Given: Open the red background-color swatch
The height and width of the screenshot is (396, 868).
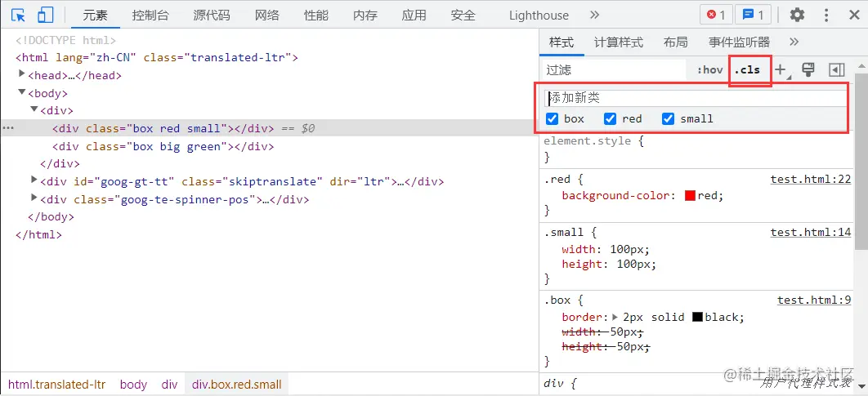Looking at the screenshot, I should [690, 195].
